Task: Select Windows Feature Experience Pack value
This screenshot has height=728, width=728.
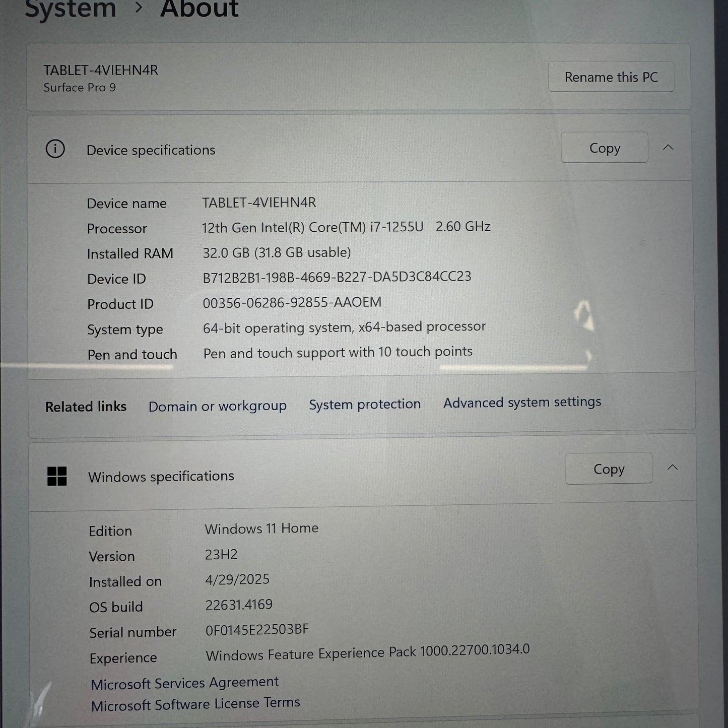Action: tap(368, 652)
